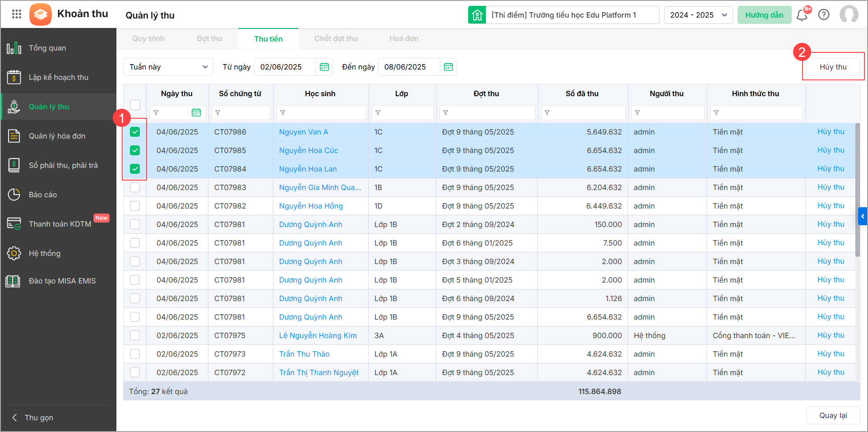Switch to the Đợt thu tab
Image resolution: width=868 pixels, height=432 pixels.
tap(209, 39)
